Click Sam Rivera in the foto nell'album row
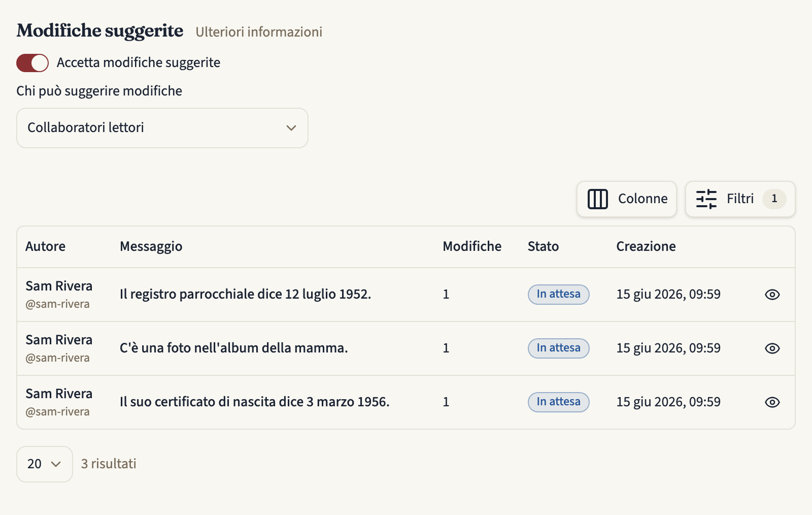 (x=59, y=340)
